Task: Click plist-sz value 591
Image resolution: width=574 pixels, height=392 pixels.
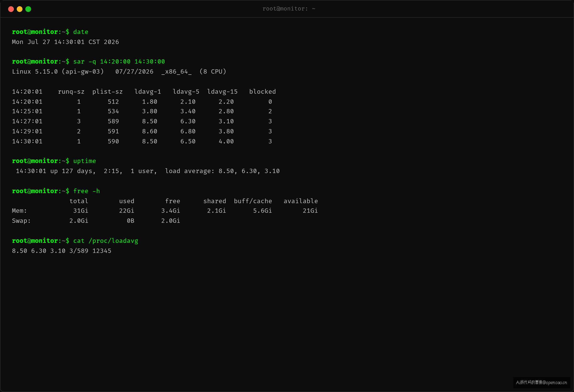Action: 113,131
